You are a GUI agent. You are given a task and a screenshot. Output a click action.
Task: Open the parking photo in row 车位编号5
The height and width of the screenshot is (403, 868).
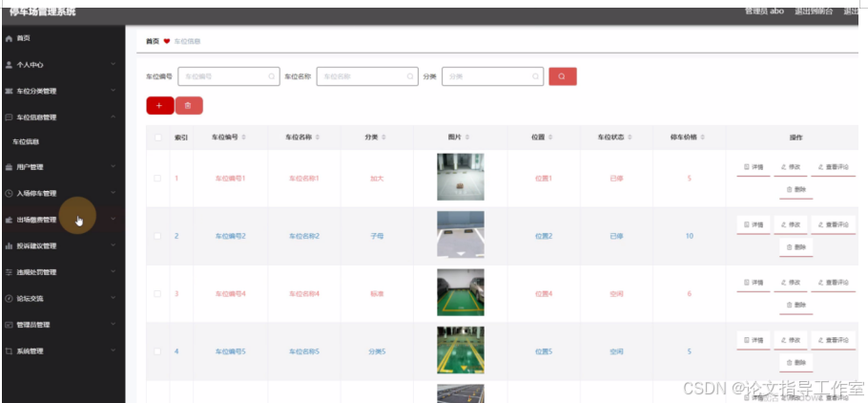point(461,350)
